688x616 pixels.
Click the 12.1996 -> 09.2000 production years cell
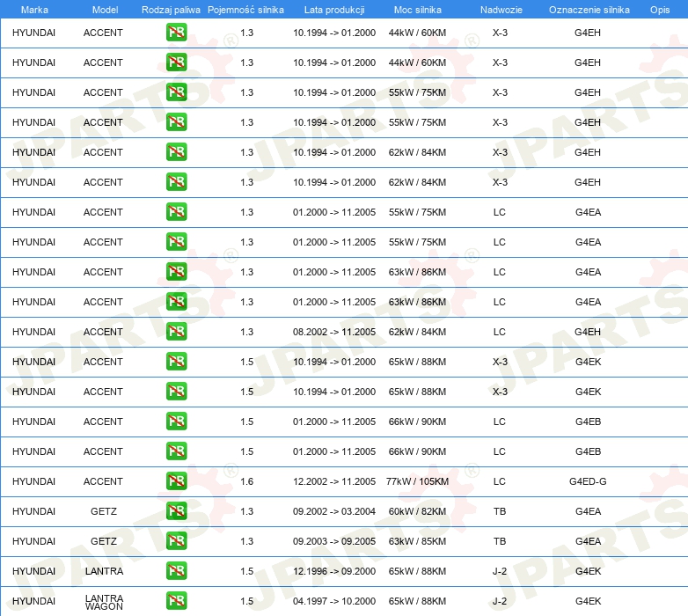(x=334, y=571)
